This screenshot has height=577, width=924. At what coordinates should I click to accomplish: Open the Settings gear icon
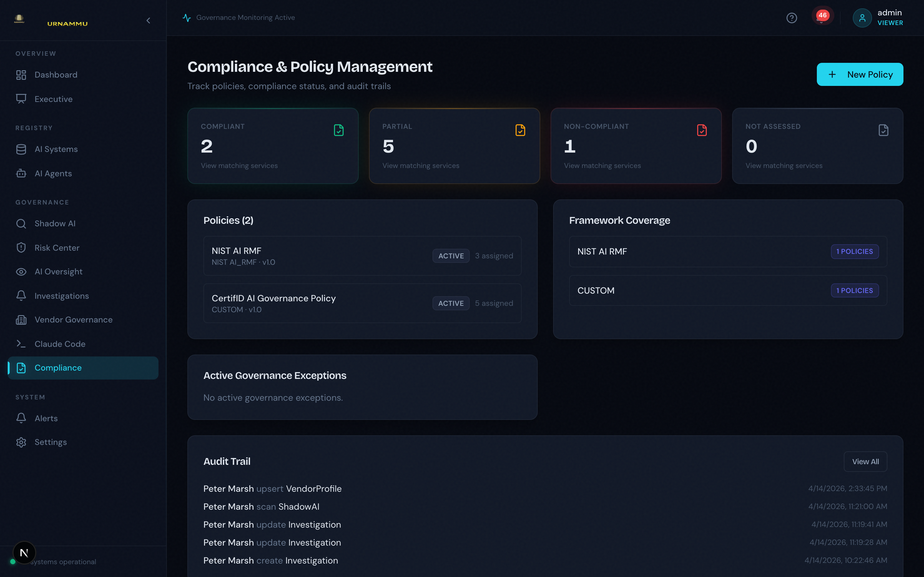21,442
